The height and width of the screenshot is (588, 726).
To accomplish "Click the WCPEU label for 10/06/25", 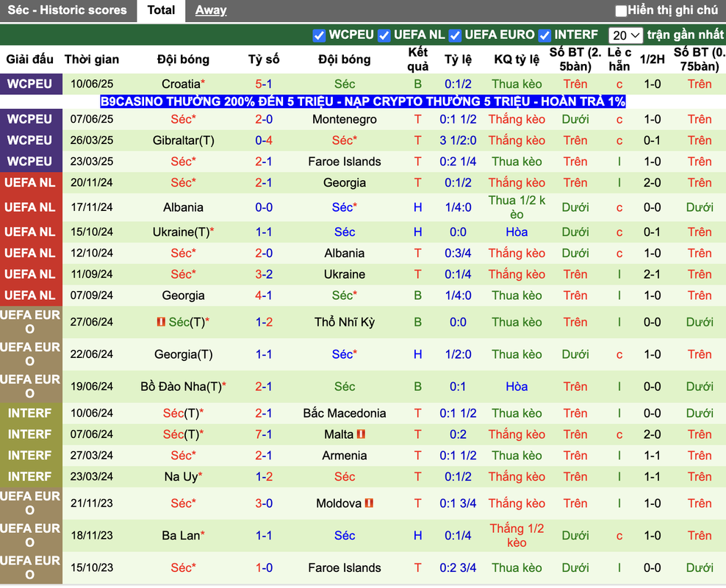I will (31, 85).
